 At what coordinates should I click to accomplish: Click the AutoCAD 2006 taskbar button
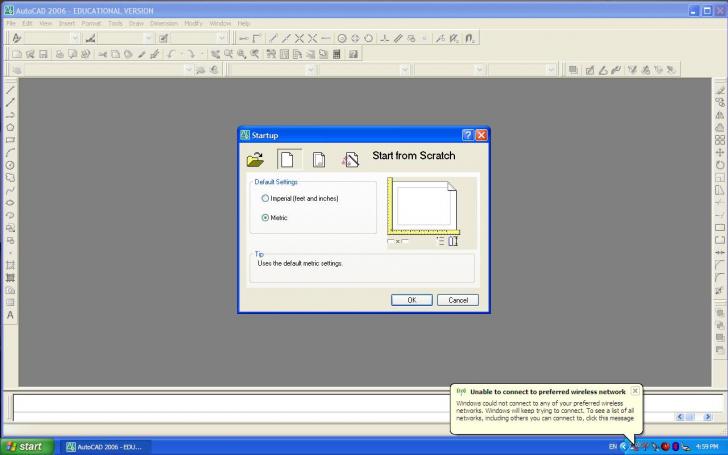click(x=104, y=447)
